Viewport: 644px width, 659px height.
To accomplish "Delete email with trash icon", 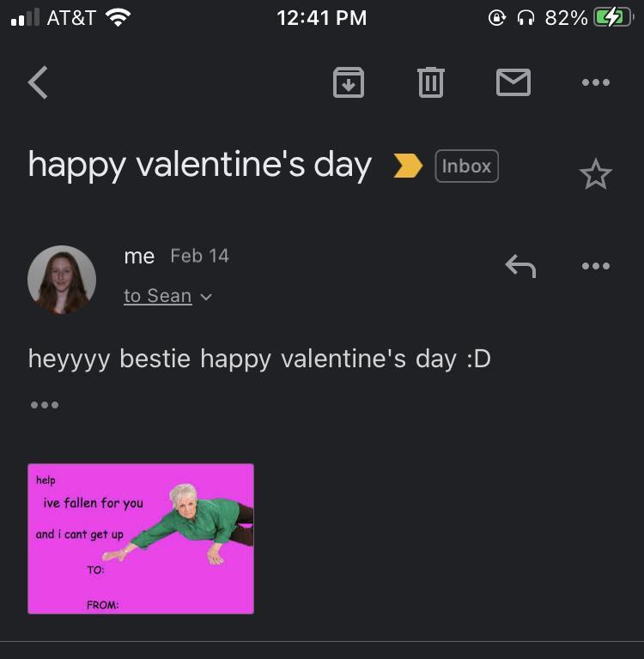I will (x=430, y=82).
